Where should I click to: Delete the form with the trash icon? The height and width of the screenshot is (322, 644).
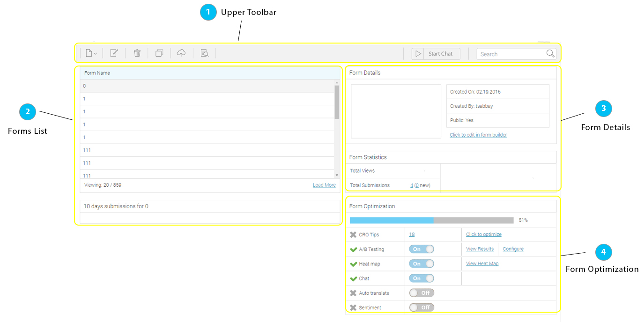click(x=137, y=53)
